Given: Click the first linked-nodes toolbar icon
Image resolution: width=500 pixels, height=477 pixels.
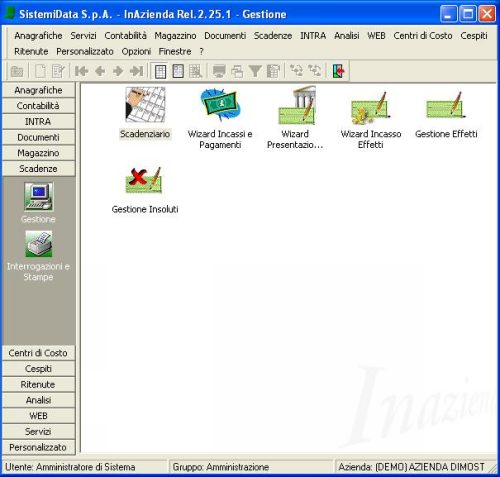Looking at the screenshot, I should point(296,71).
